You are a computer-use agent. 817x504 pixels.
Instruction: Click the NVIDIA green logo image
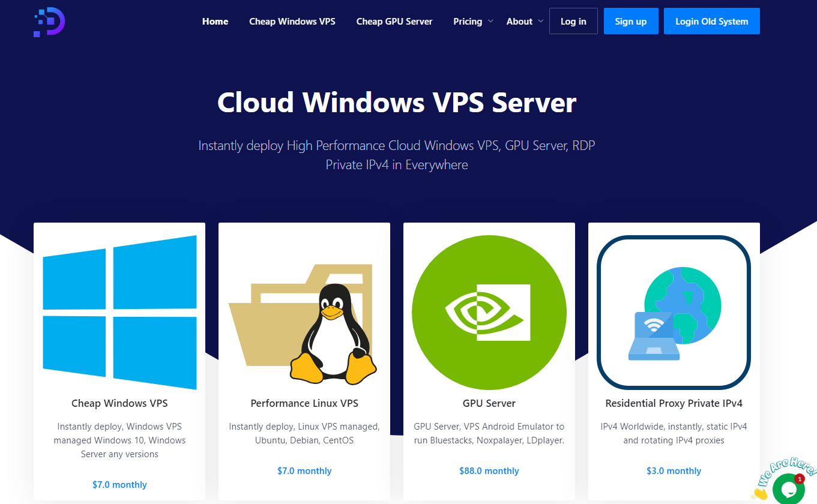coord(489,312)
